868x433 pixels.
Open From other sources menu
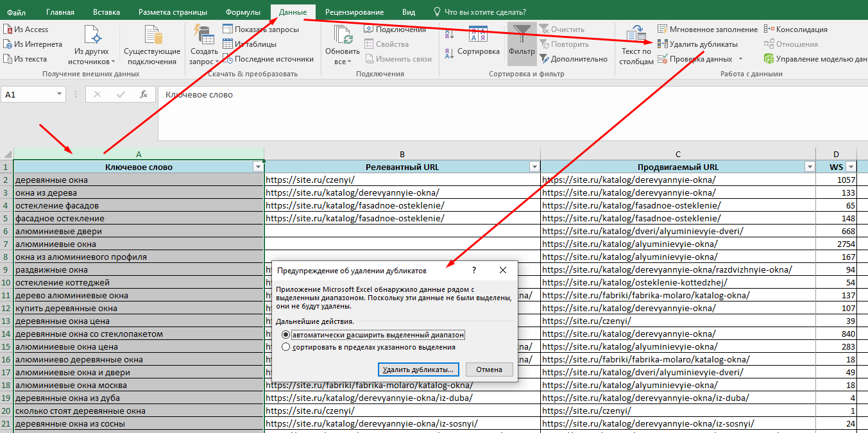[x=92, y=45]
